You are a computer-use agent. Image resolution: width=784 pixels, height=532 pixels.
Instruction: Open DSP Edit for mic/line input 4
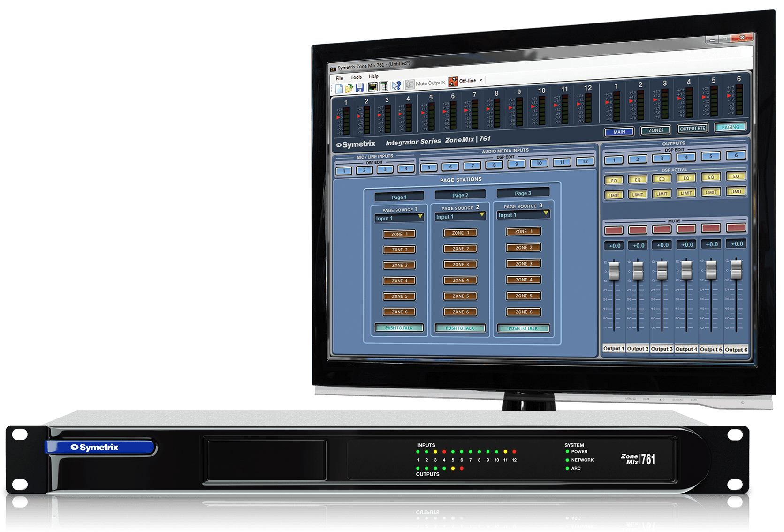tap(406, 168)
